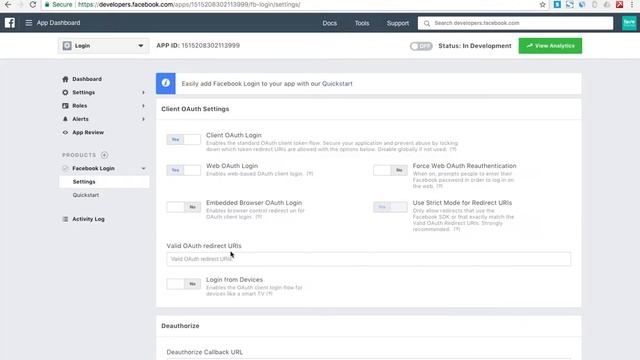
Task: Click the Settings gear icon in sidebar
Action: pyautogui.click(x=65, y=92)
